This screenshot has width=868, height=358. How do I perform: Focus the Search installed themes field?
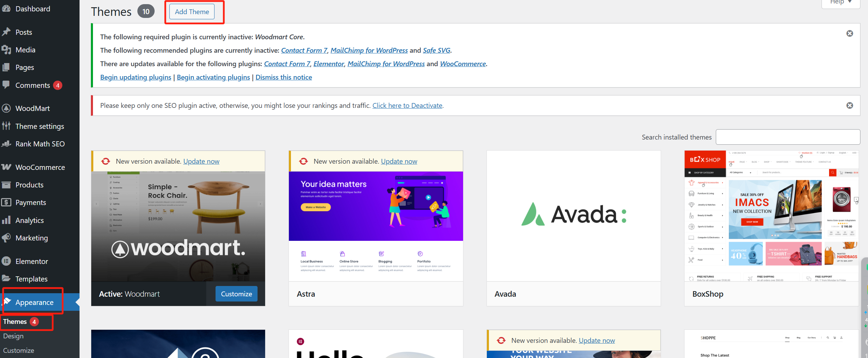(787, 137)
